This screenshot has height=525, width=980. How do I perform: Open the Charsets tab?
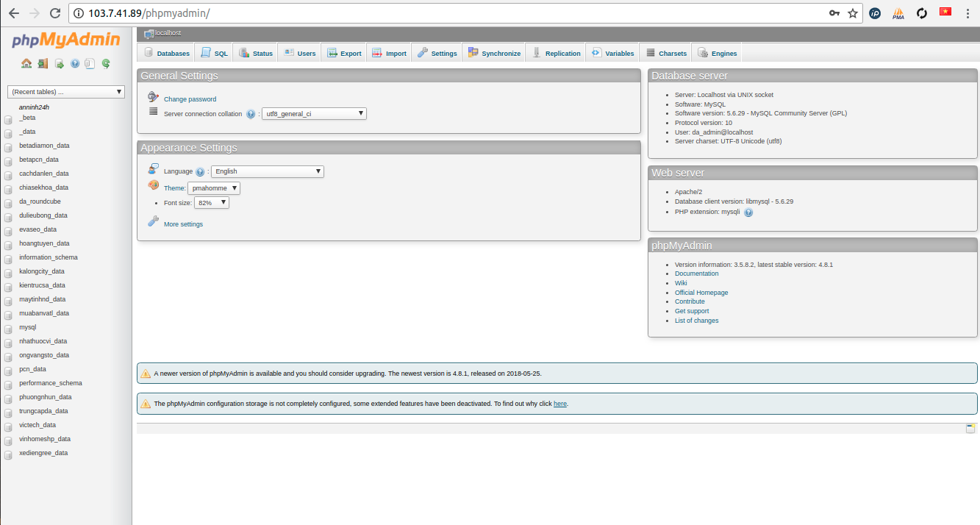(x=666, y=53)
